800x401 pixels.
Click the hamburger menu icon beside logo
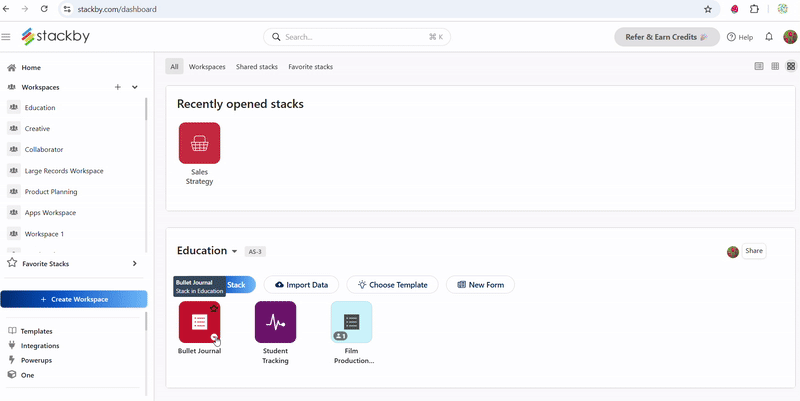6,37
